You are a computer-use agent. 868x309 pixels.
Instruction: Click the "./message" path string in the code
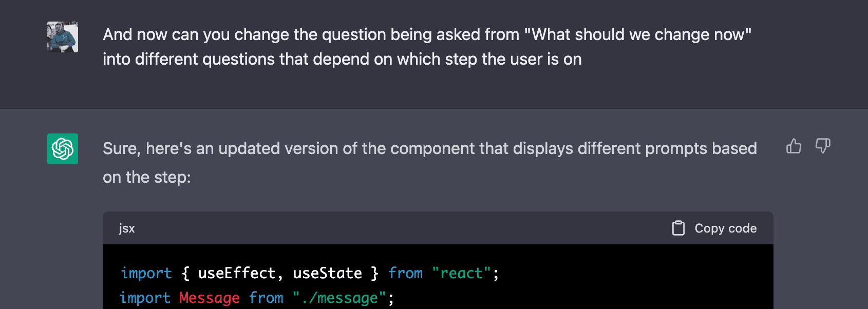[x=339, y=298]
